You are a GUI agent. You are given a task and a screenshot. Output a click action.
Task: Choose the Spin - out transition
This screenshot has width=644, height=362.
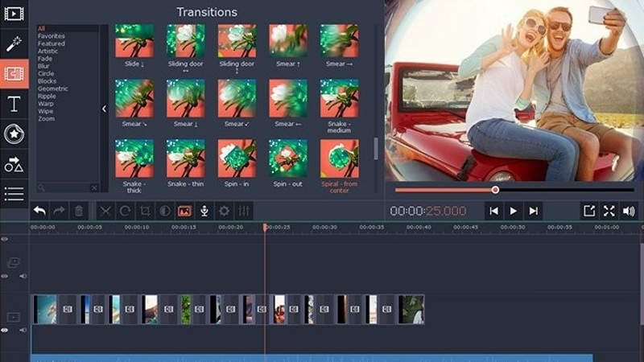(288, 158)
